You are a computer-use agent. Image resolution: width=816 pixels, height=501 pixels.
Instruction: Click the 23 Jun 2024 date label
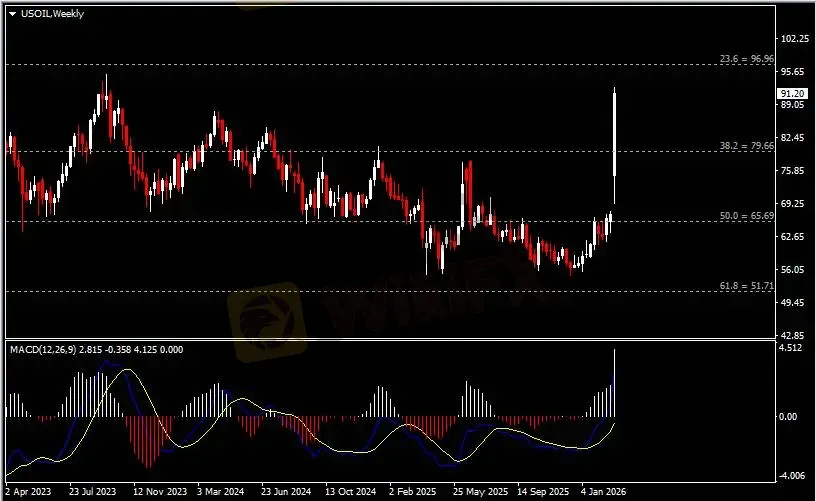(x=286, y=492)
